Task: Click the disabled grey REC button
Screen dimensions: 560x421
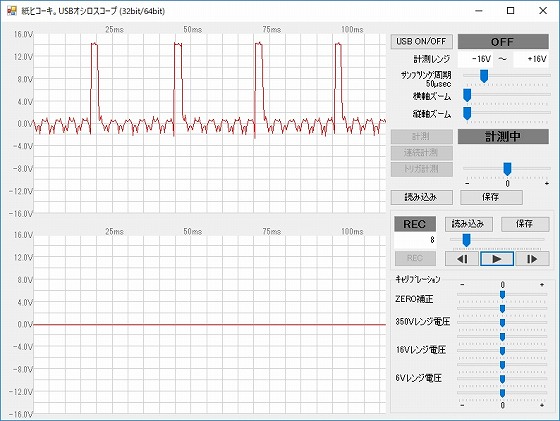Action: 415,259
